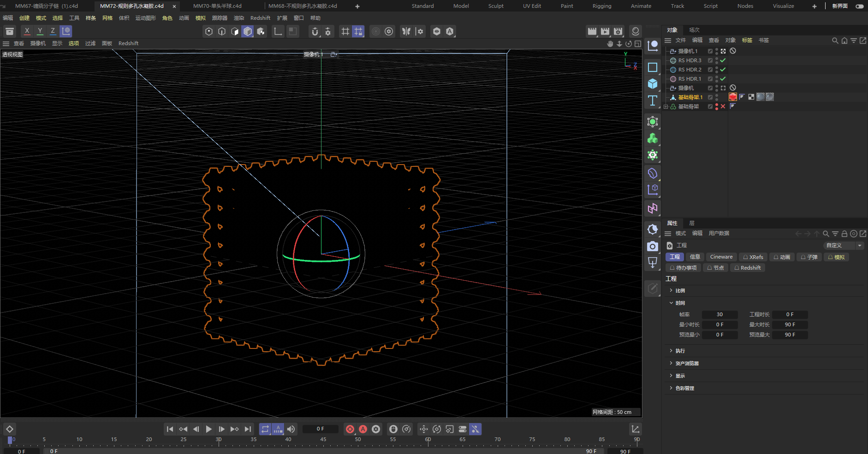Open the 运动图形 menu
The width and height of the screenshot is (868, 454).
click(146, 18)
